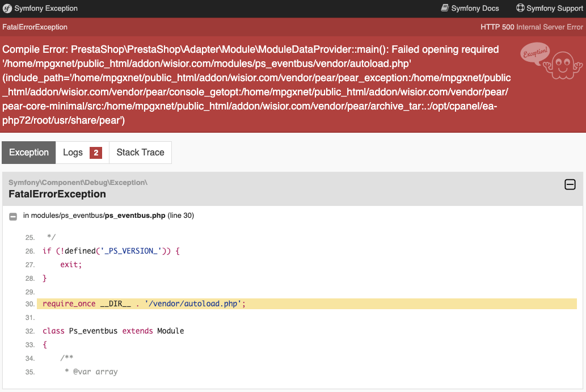The width and height of the screenshot is (586, 392).
Task: Click the Symfony Docs book icon
Action: [x=445, y=8]
